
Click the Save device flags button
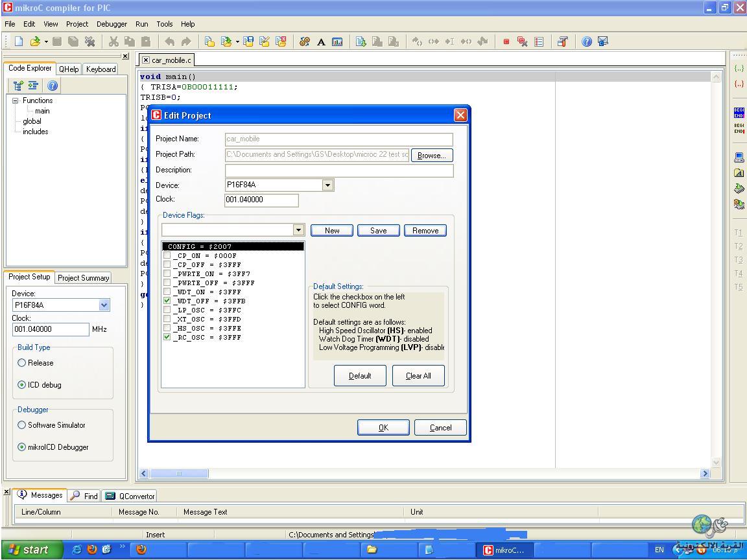click(x=378, y=231)
